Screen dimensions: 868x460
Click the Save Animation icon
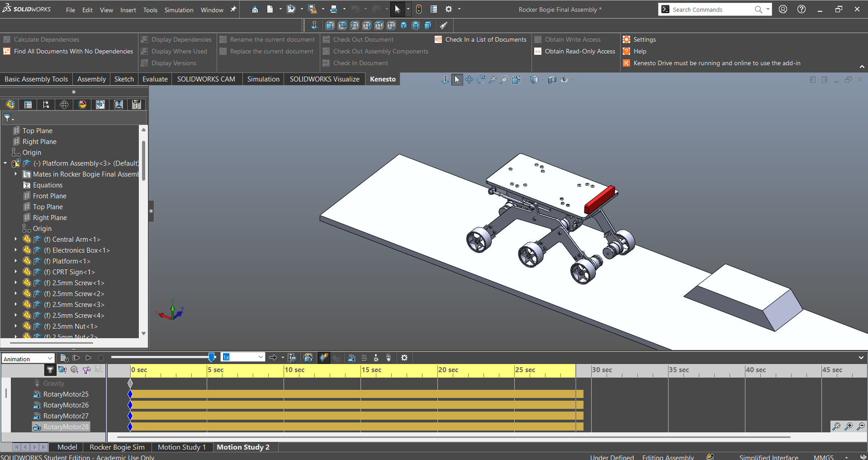click(x=292, y=358)
